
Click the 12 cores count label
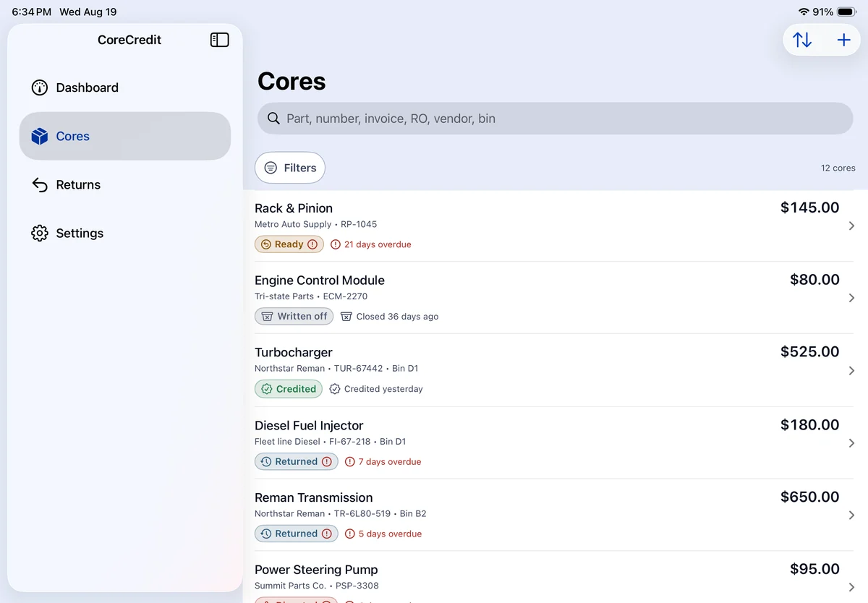click(838, 168)
